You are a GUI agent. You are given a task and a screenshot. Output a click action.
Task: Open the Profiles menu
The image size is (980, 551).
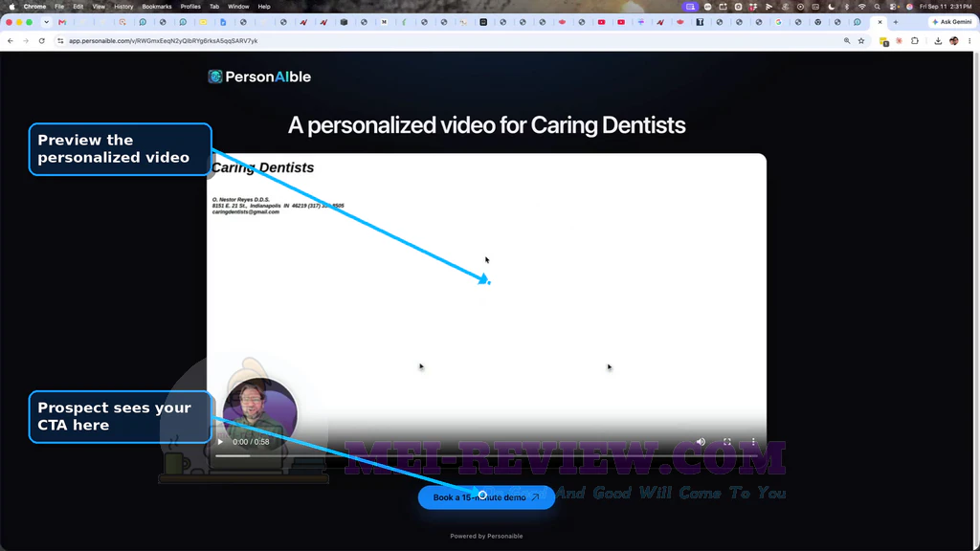coord(190,7)
